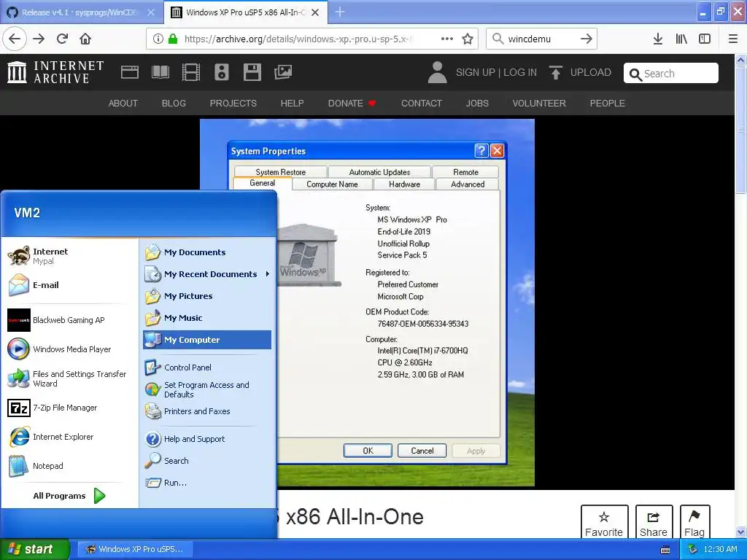Toggle the browser sidebar icon
The width and height of the screenshot is (747, 560).
(705, 39)
